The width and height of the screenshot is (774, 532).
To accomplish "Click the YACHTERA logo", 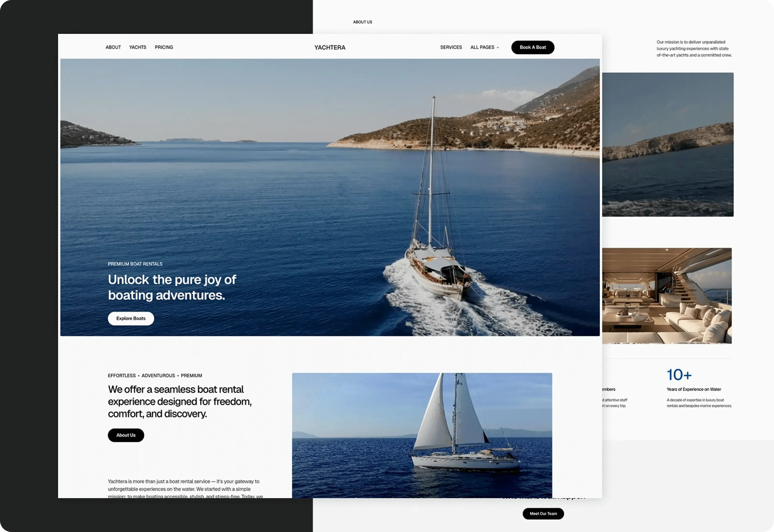I will (x=330, y=47).
